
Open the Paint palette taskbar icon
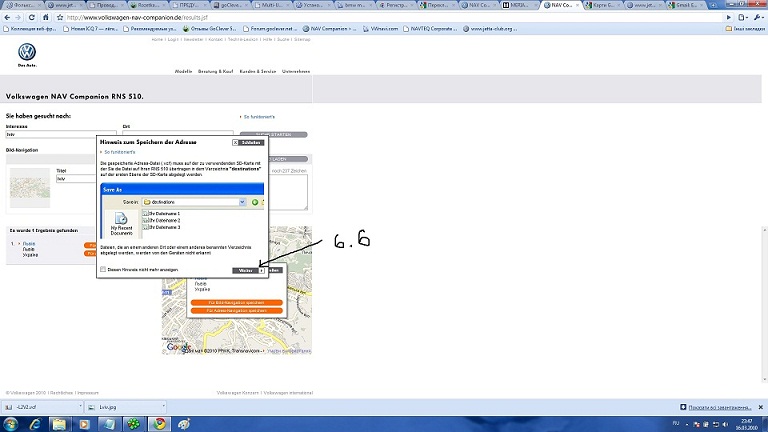184,424
